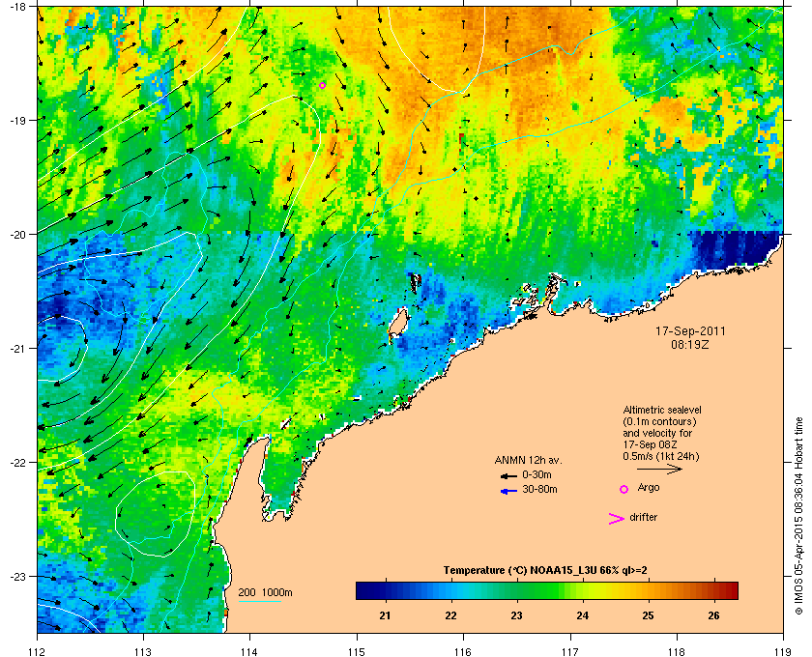The height and width of the screenshot is (657, 812).
Task: Click the latitude axis label -20
Action: (16, 234)
